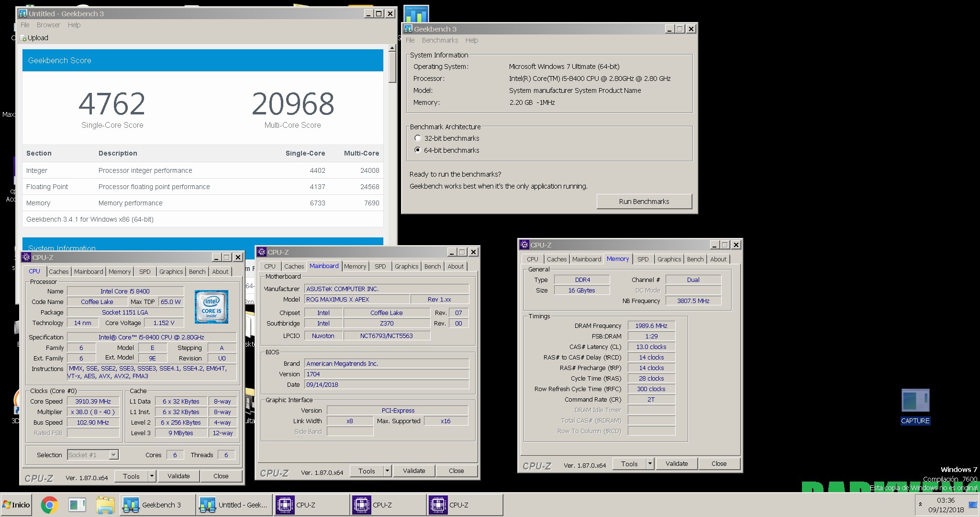Expand the Socket #1 selection combo box

[x=113, y=455]
